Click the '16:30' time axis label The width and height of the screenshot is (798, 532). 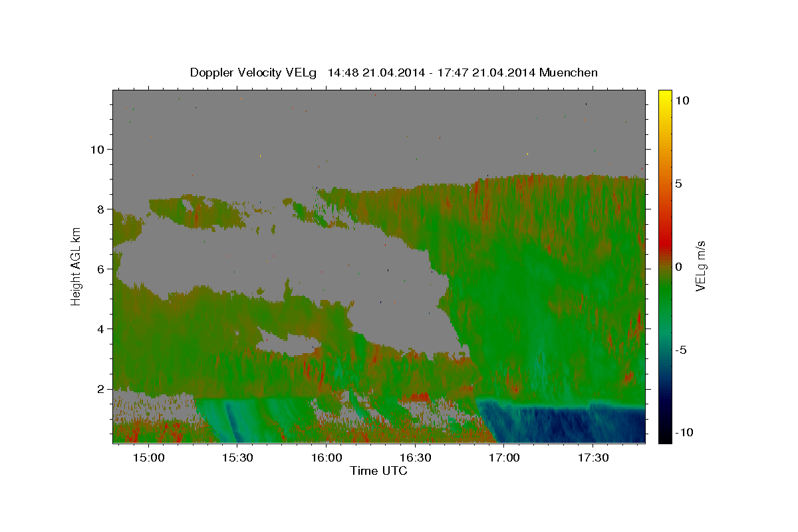pos(415,458)
